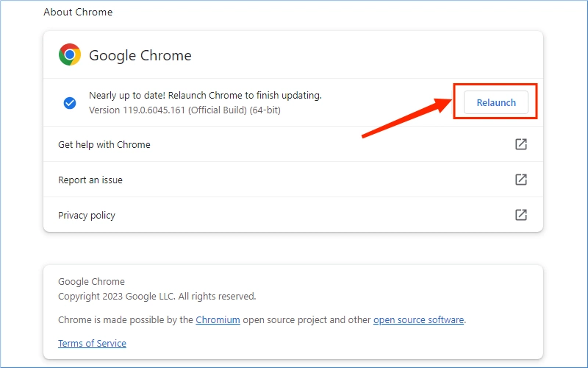Screen dimensions: 588x368
Task: Open Privacy policy external link icon
Action: tap(521, 215)
